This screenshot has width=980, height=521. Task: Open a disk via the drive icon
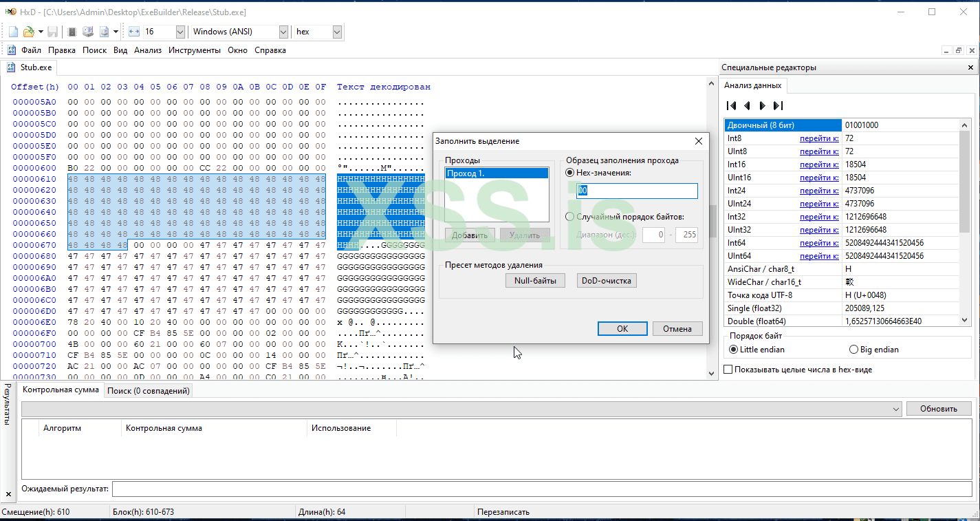point(88,32)
